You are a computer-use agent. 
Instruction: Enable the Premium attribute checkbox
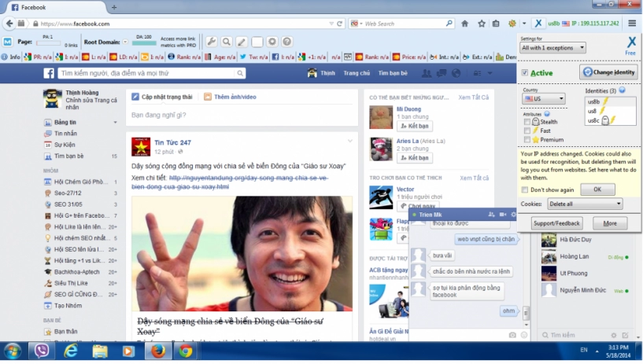[x=527, y=140]
